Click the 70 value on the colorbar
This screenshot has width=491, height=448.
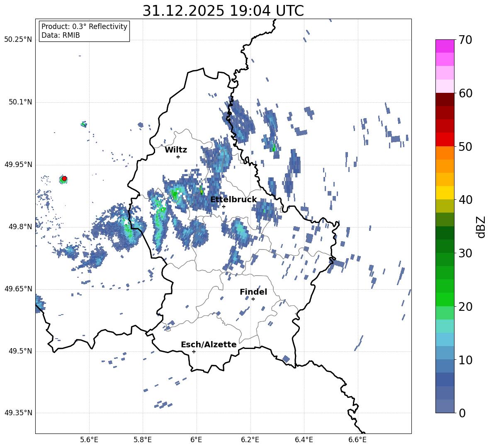click(465, 40)
